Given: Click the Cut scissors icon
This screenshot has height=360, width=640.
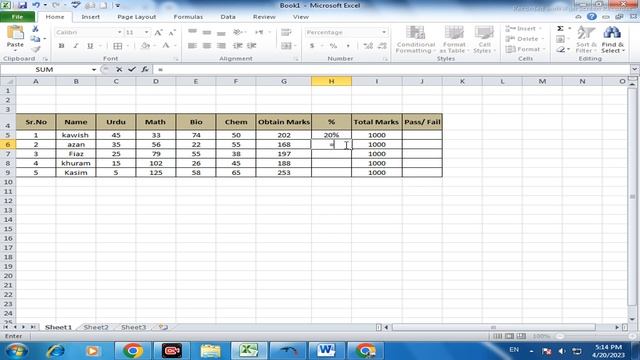Looking at the screenshot, I should pos(36,29).
